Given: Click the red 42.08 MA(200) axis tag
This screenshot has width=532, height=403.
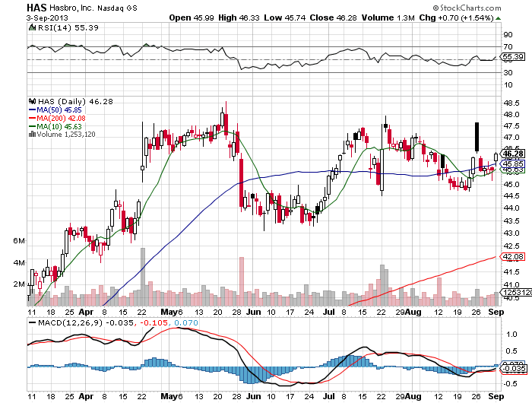Looking at the screenshot, I should [513, 257].
